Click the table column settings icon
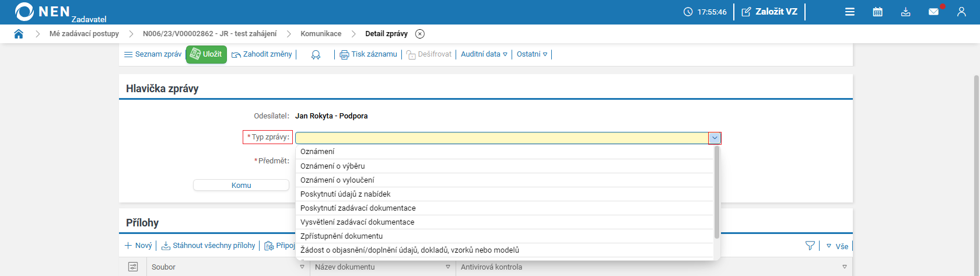980x276 pixels. tap(133, 267)
